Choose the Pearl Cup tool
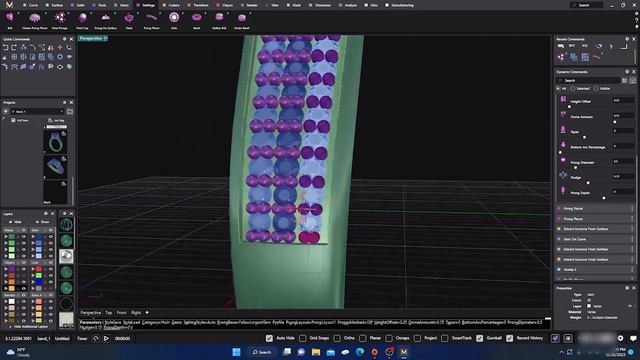This screenshot has height=360, width=640. pos(82,20)
